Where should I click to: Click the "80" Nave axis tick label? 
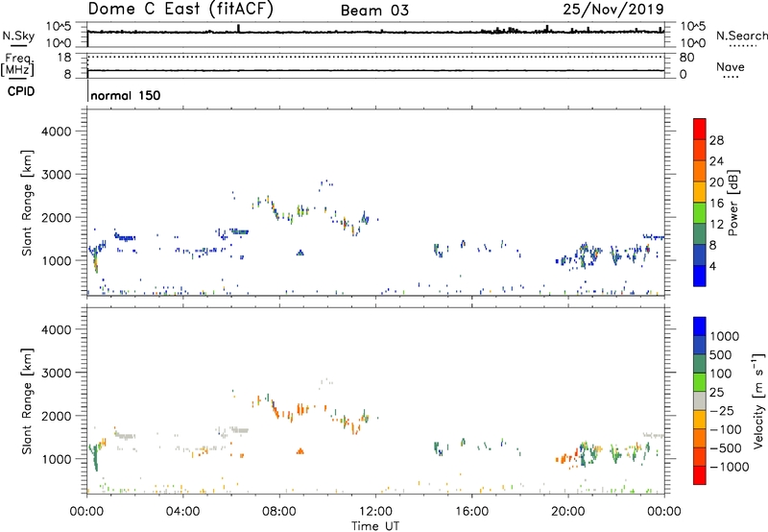[x=686, y=58]
